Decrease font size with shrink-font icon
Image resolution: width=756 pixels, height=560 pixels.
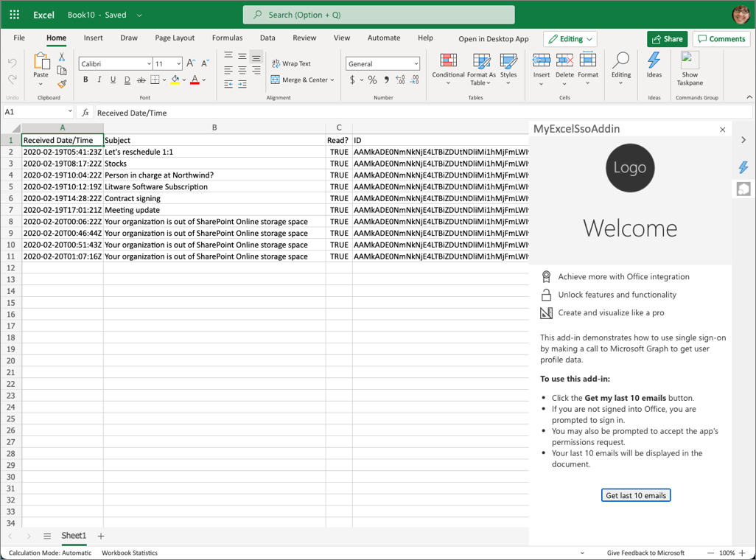pos(206,63)
